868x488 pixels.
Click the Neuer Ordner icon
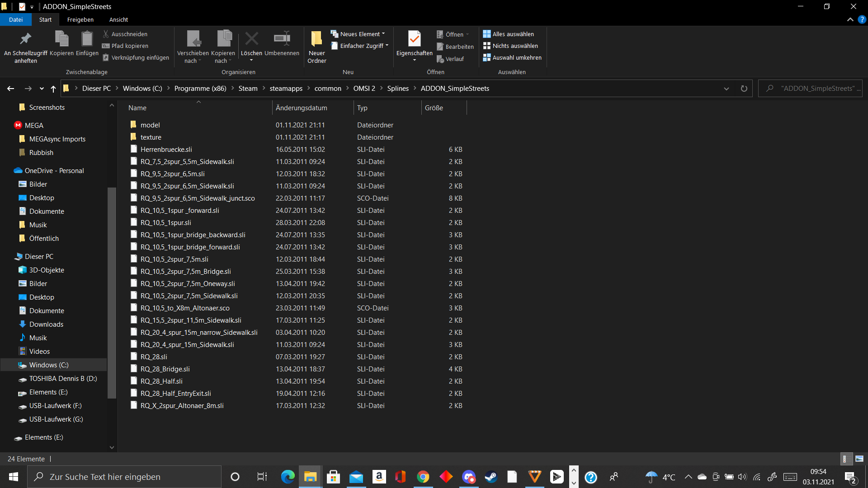tap(316, 39)
